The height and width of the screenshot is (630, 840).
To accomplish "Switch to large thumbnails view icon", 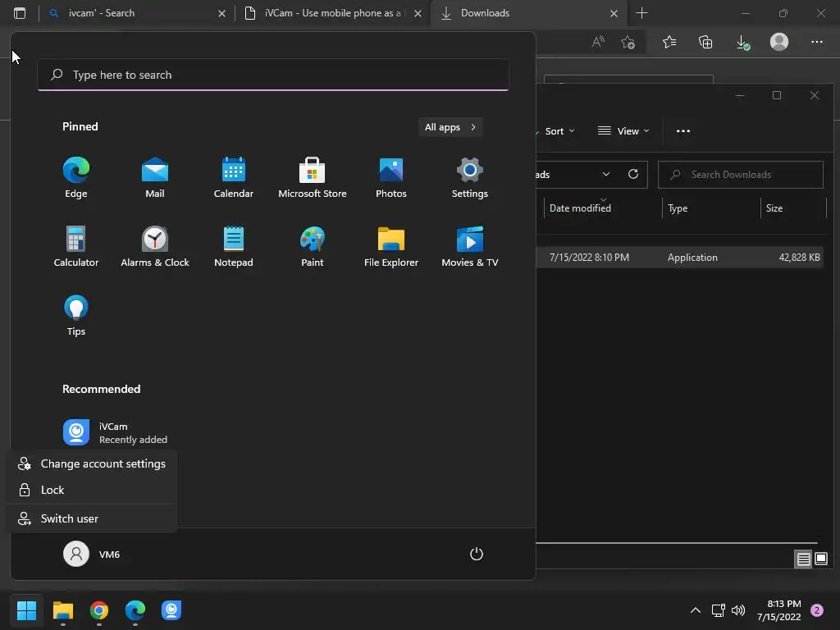I will [x=820, y=559].
